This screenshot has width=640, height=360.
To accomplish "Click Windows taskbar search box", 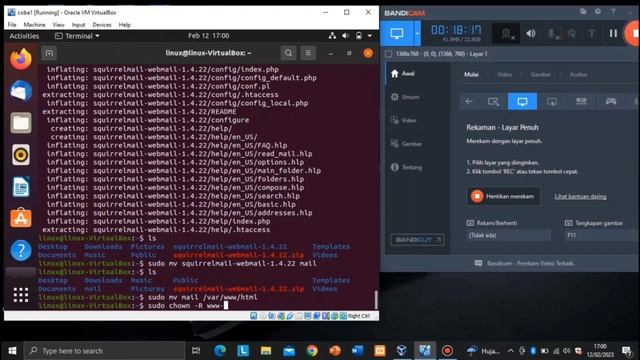I will point(104,351).
